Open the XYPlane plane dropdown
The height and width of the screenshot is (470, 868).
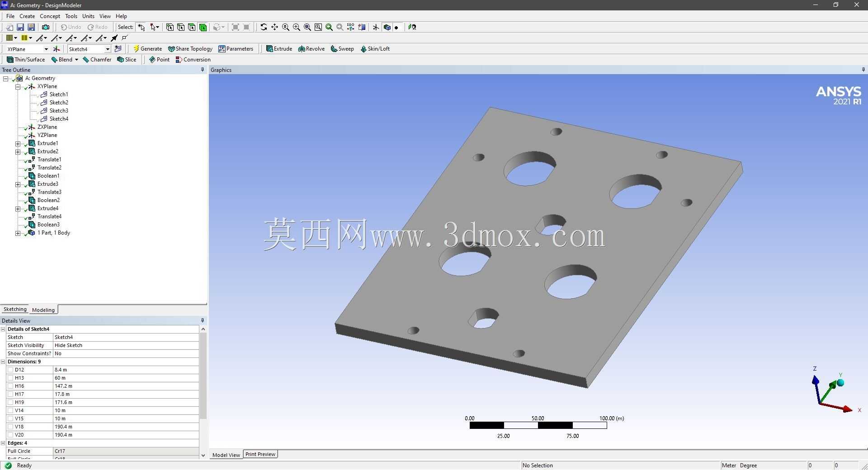click(46, 49)
